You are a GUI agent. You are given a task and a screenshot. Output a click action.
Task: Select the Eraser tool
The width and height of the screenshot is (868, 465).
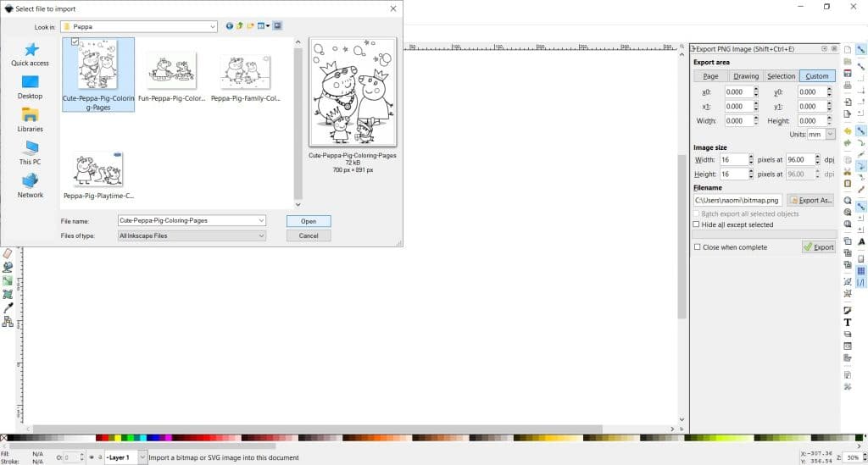[7, 253]
